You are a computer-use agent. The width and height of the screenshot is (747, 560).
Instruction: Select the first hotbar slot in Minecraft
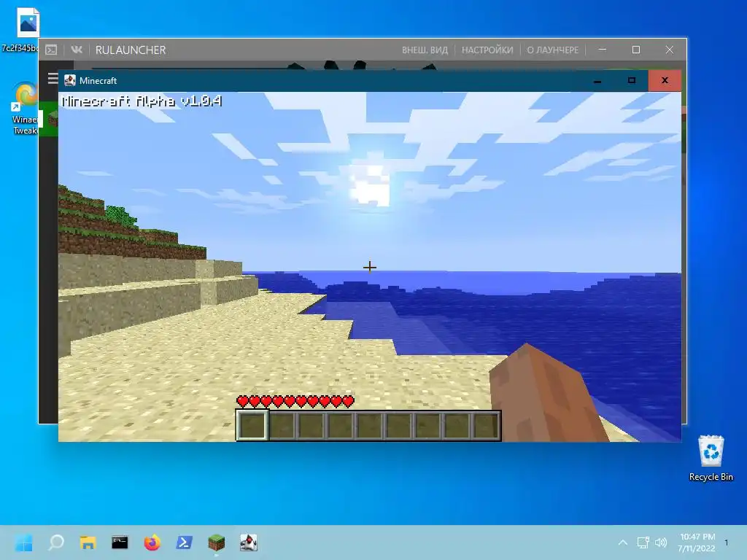pyautogui.click(x=252, y=425)
